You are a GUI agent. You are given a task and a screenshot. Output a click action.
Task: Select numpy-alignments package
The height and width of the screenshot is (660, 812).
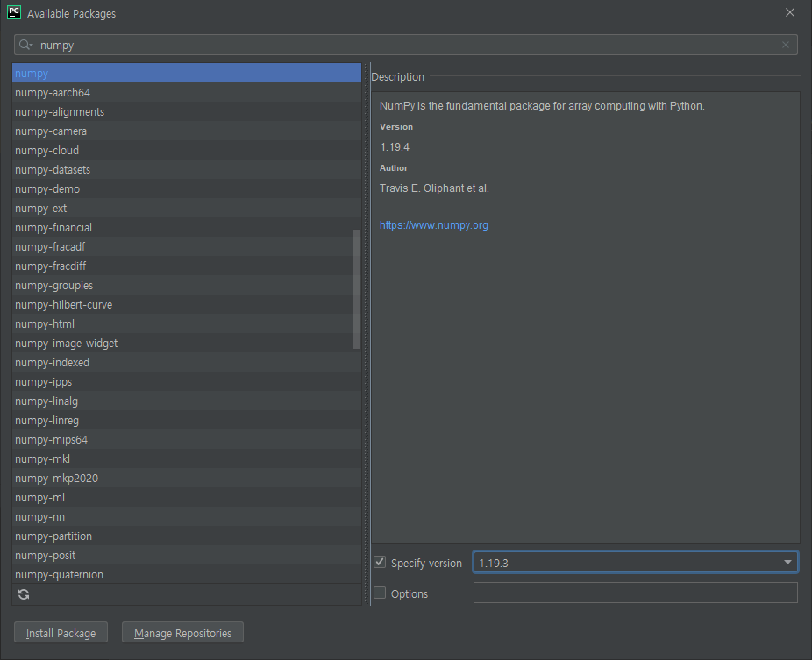pyautogui.click(x=187, y=112)
